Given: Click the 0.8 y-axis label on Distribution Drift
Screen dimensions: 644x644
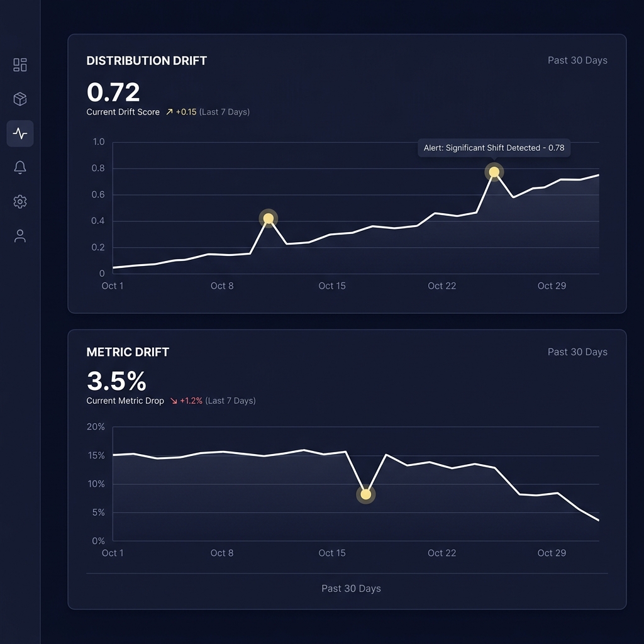Looking at the screenshot, I should (x=98, y=169).
